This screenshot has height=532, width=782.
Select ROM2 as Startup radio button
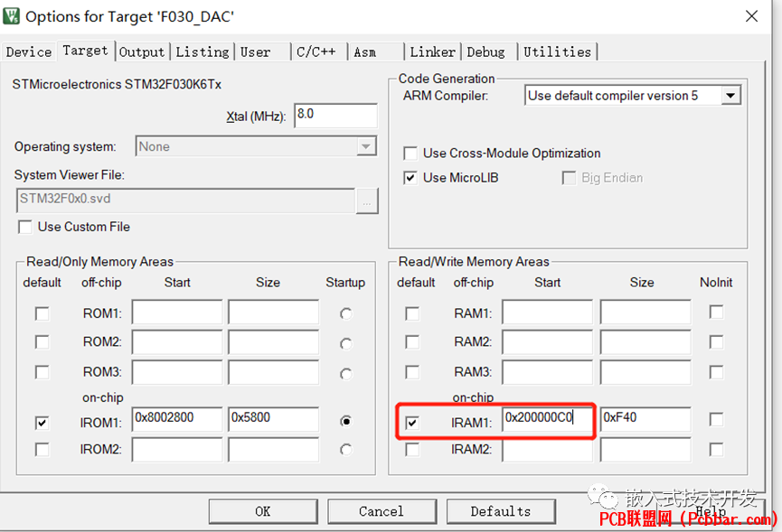(345, 344)
